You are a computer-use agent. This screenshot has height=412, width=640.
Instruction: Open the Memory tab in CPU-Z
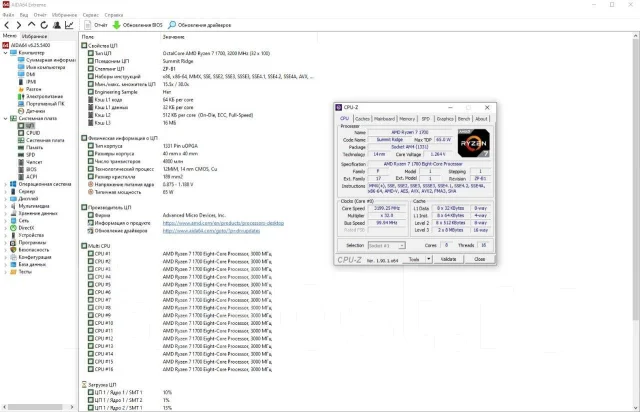tap(407, 119)
